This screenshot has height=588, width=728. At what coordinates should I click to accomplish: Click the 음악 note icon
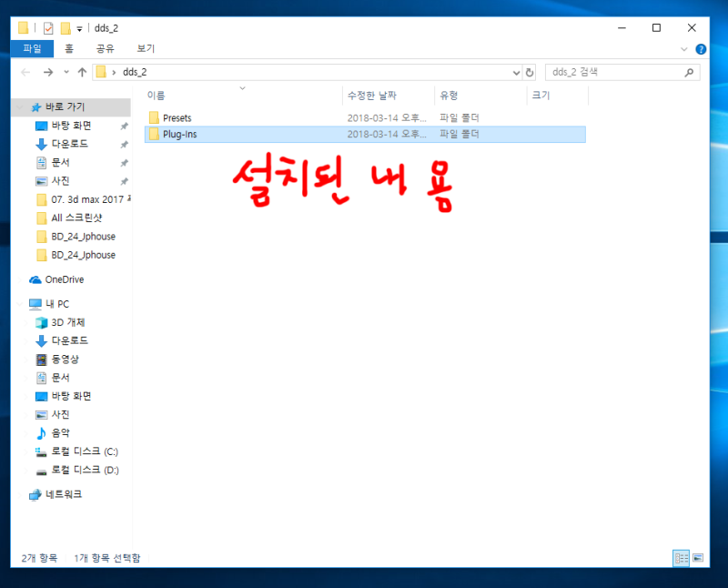pyautogui.click(x=41, y=433)
